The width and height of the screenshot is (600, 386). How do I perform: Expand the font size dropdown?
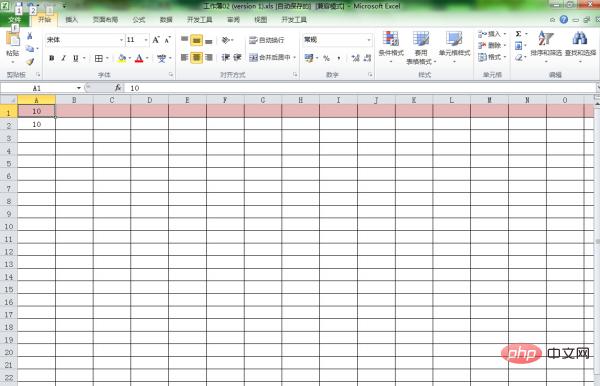(146, 40)
